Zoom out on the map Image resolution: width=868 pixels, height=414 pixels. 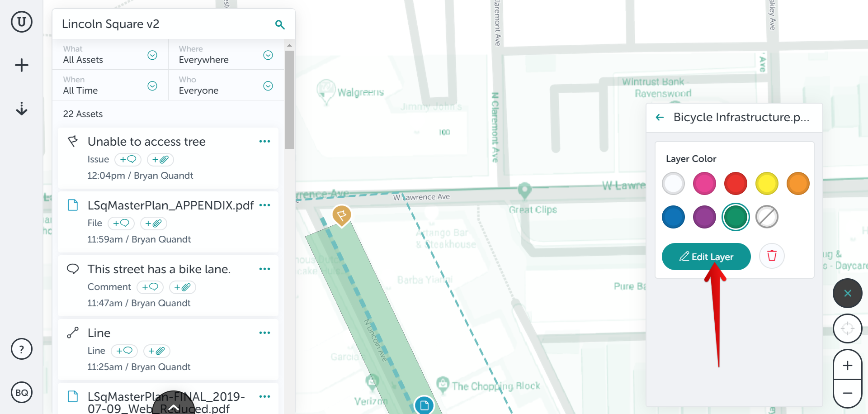click(x=848, y=393)
